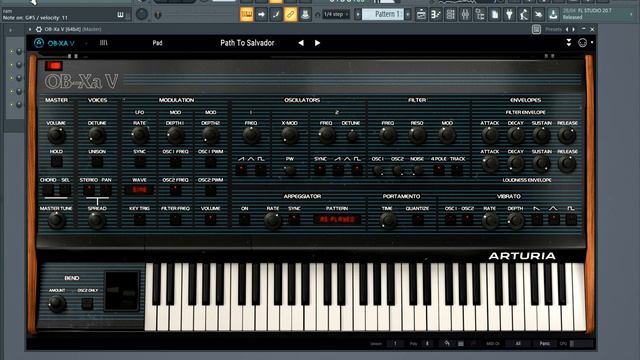This screenshot has height=360, width=640.
Task: Toggle the KEY TRIG button under LFO
Action: pyautogui.click(x=140, y=220)
